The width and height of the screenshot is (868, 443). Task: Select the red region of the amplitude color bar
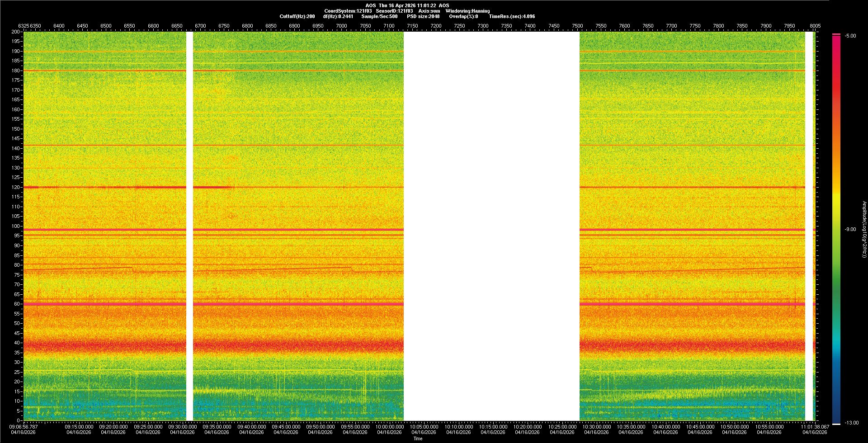pos(836,81)
